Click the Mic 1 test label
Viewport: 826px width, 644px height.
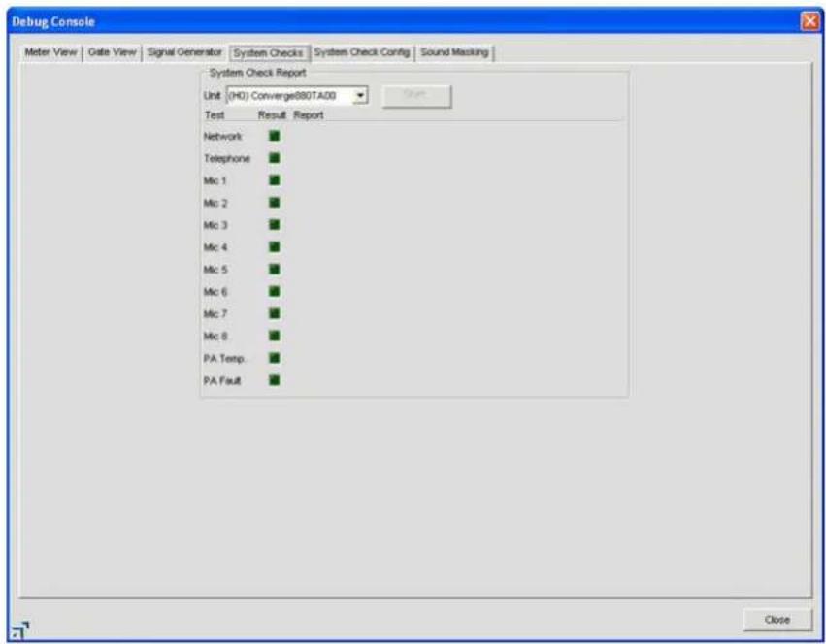click(215, 180)
